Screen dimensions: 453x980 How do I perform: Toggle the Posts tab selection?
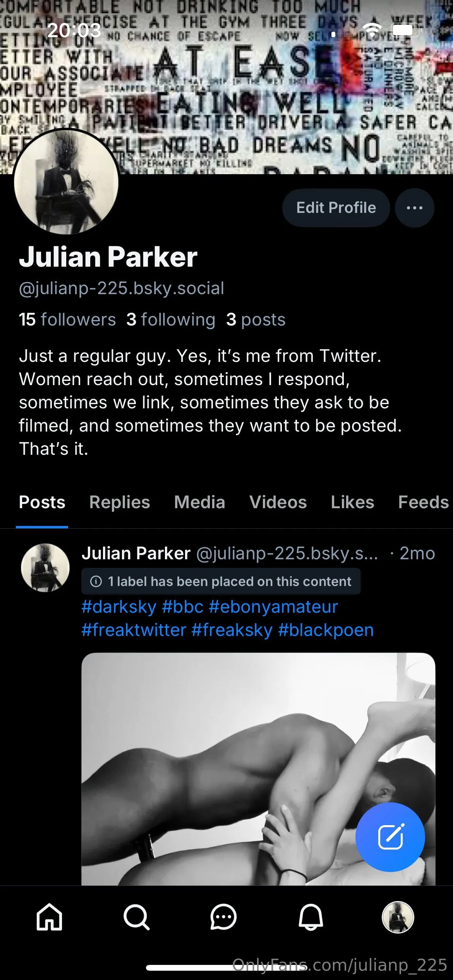point(42,502)
